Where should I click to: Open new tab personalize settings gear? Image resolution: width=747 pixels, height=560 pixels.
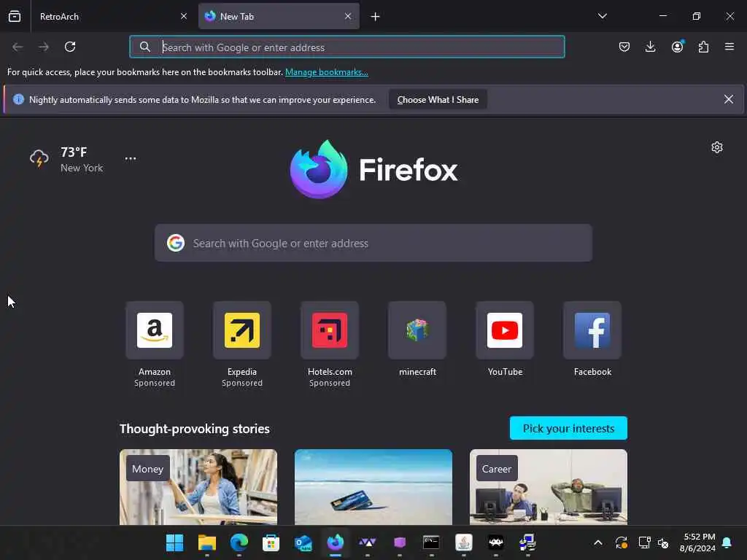(x=716, y=147)
